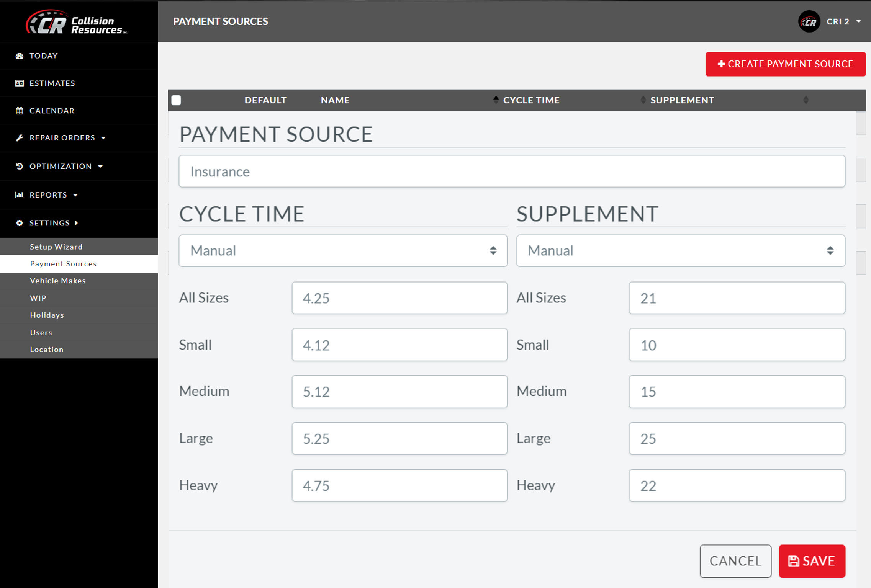Viewport: 871px width, 588px height.
Task: Open the Cycle Time Manual dropdown
Action: coord(342,251)
